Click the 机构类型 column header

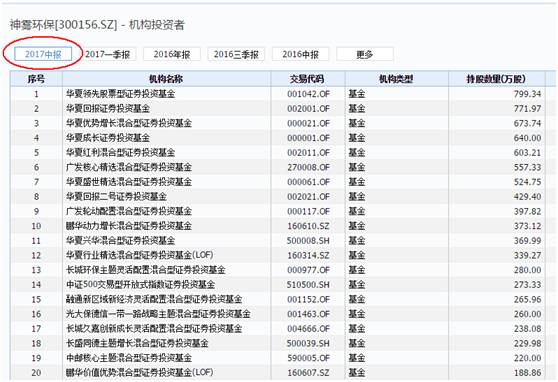coord(396,79)
